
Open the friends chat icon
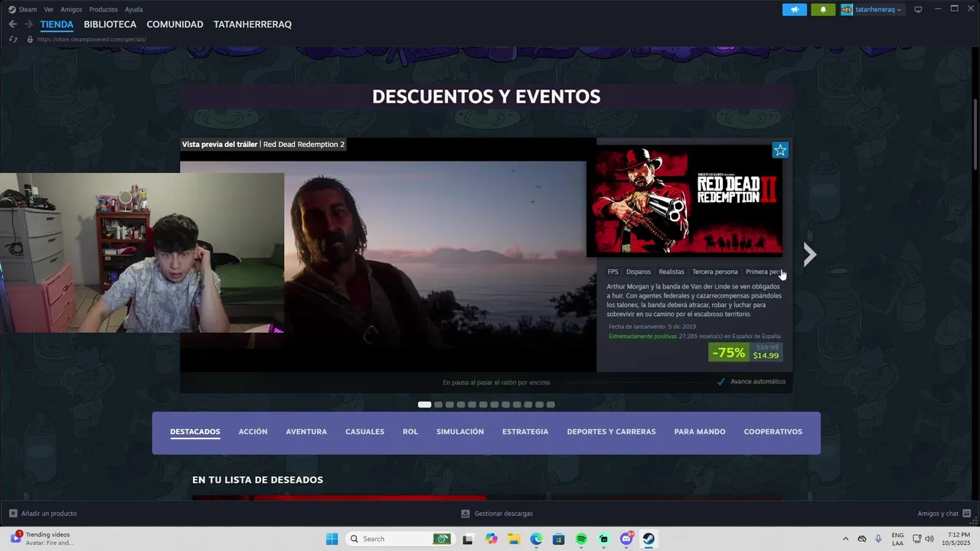[967, 514]
